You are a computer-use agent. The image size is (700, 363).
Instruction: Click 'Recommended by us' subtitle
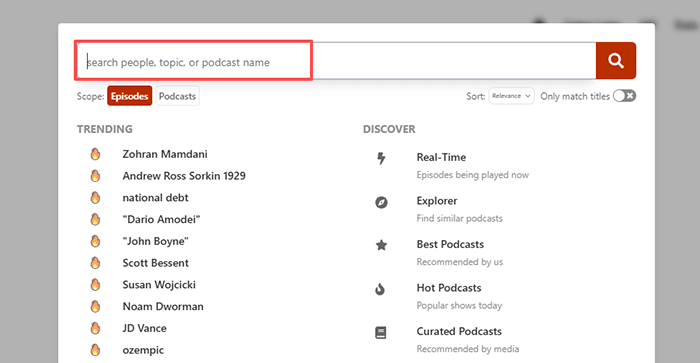[459, 262]
